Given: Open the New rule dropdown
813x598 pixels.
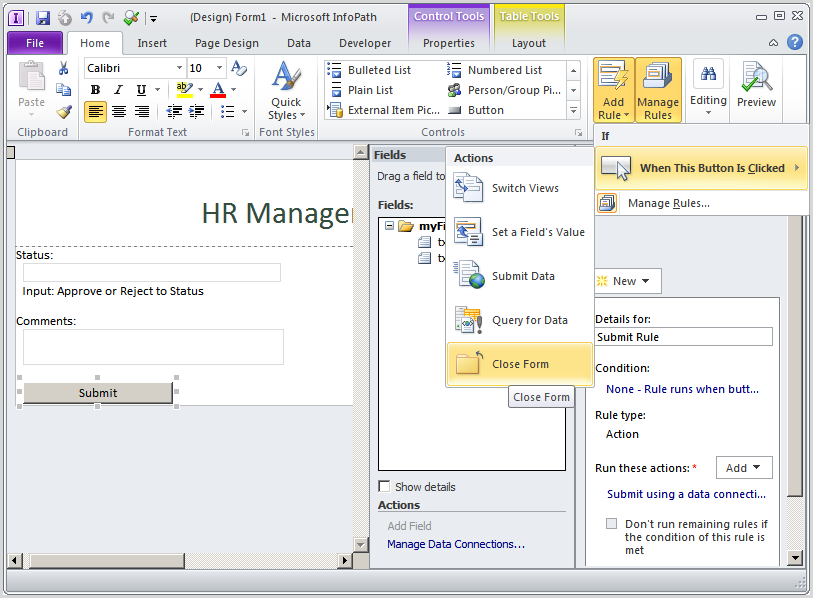Looking at the screenshot, I should [629, 281].
